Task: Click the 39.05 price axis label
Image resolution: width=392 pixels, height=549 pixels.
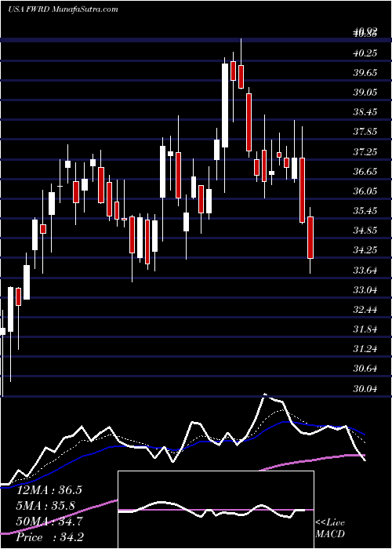Action: point(365,93)
